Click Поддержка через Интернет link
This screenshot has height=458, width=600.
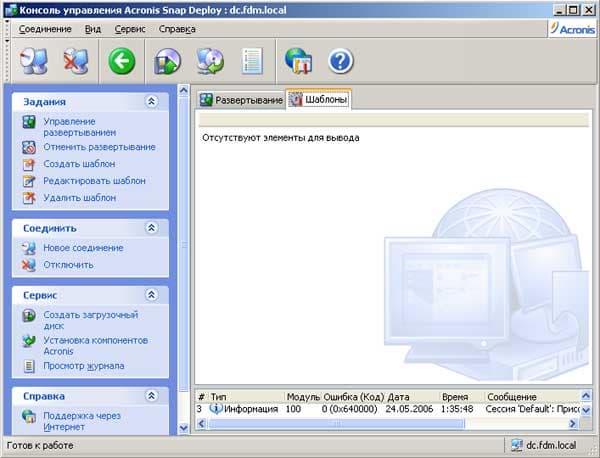82,421
